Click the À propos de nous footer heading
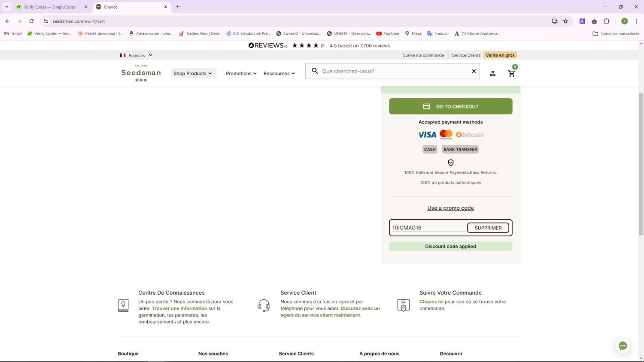 (379, 353)
